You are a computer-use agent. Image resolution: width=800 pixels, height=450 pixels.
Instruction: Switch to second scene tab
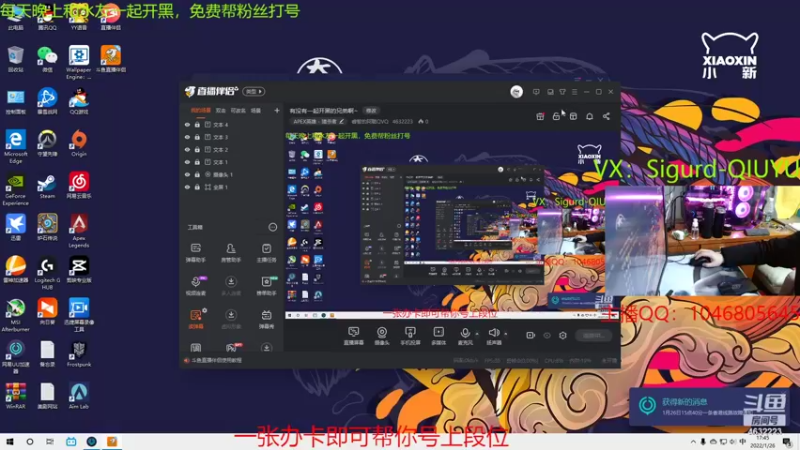coord(220,110)
